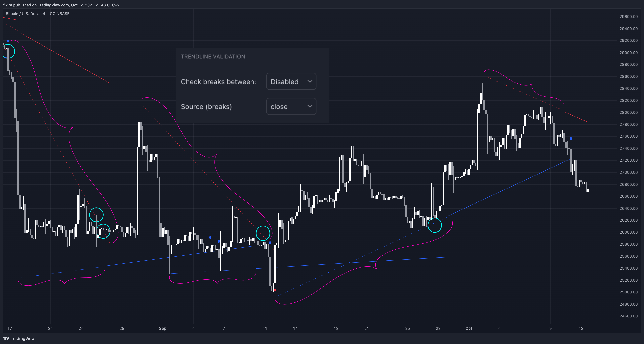Open the Check breaks between dropdown

coord(291,81)
